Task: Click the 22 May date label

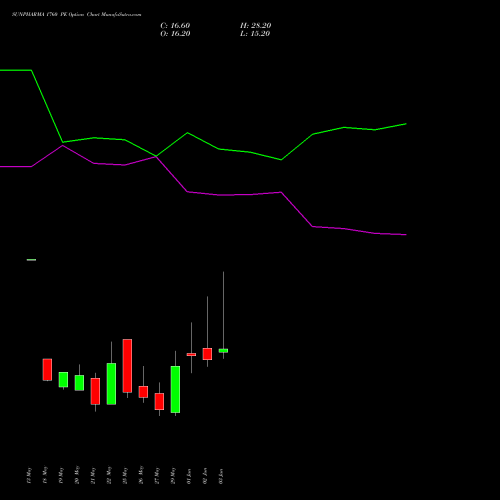Action: 109,475
